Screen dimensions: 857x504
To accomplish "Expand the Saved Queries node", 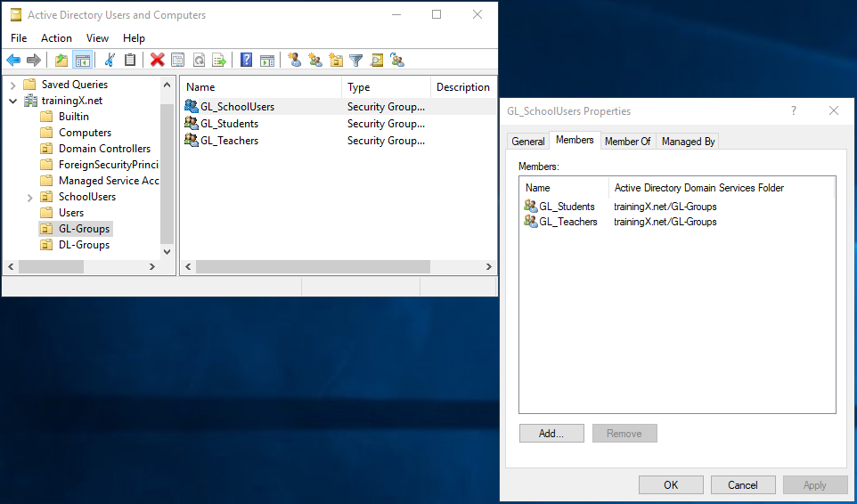I will point(13,85).
